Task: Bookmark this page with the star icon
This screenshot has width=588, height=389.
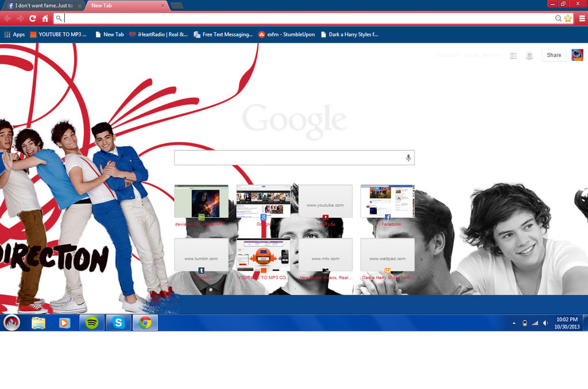Action: [568, 18]
